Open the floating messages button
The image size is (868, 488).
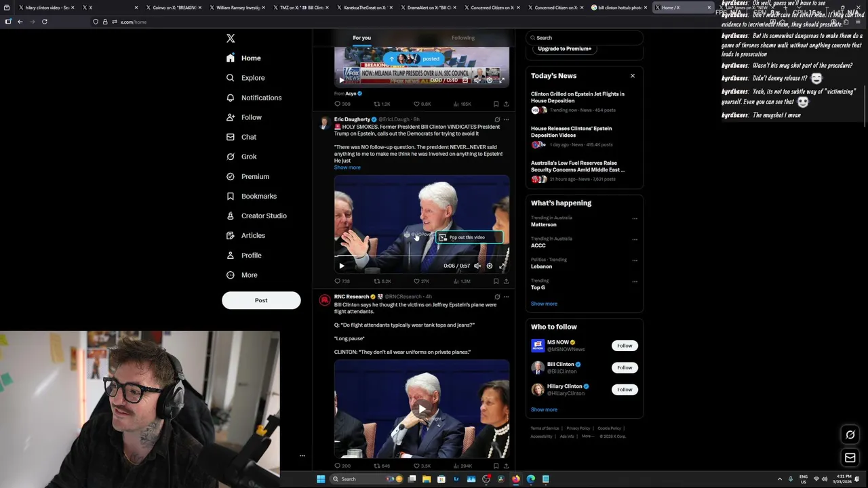[850, 458]
